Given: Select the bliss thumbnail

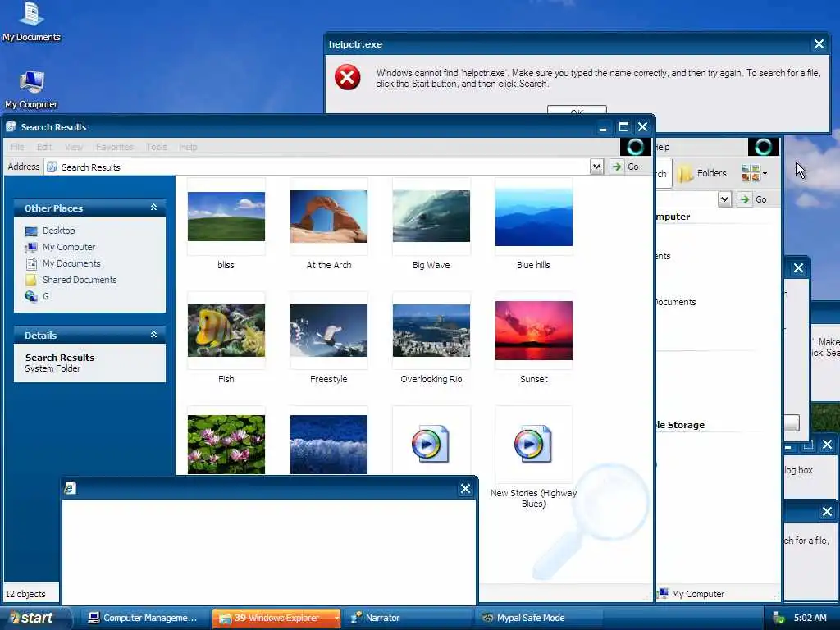Looking at the screenshot, I should pyautogui.click(x=226, y=217).
